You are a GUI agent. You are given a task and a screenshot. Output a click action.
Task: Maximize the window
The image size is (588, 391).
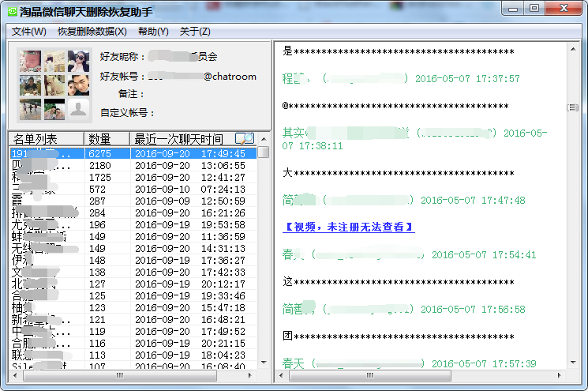(x=534, y=8)
